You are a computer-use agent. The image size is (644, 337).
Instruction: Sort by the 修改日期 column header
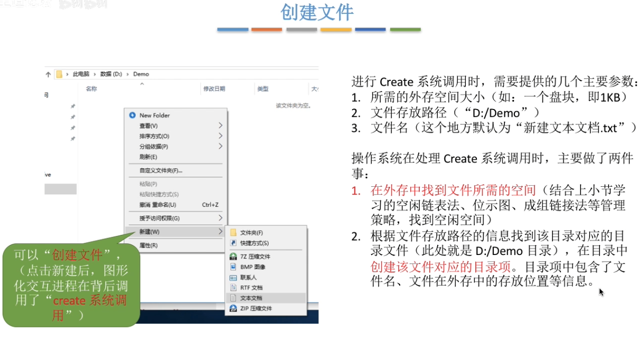coord(214,89)
